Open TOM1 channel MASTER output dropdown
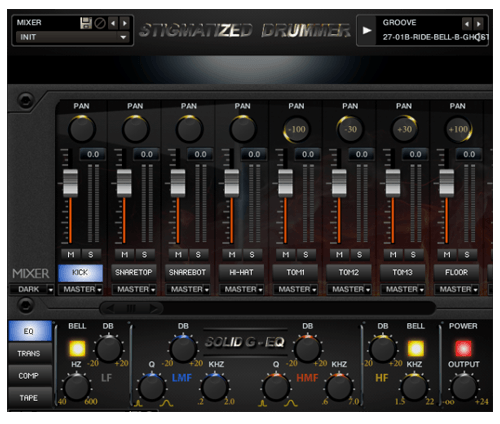This screenshot has height=424, width=500. point(296,289)
